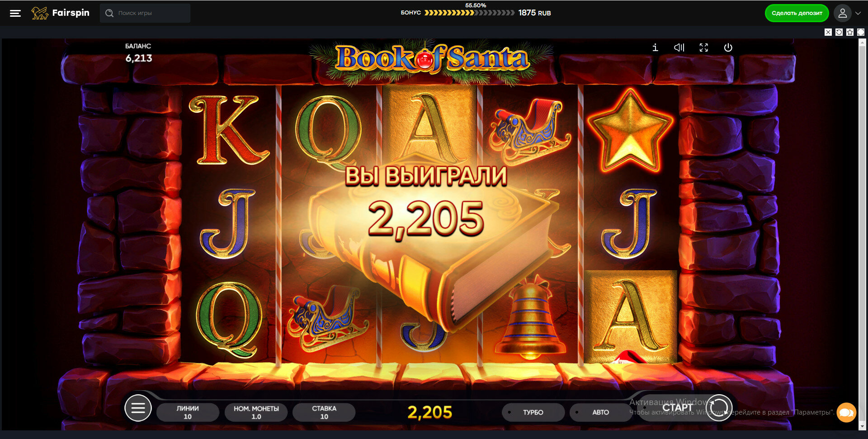Open Fairspin hamburger menu

click(15, 13)
